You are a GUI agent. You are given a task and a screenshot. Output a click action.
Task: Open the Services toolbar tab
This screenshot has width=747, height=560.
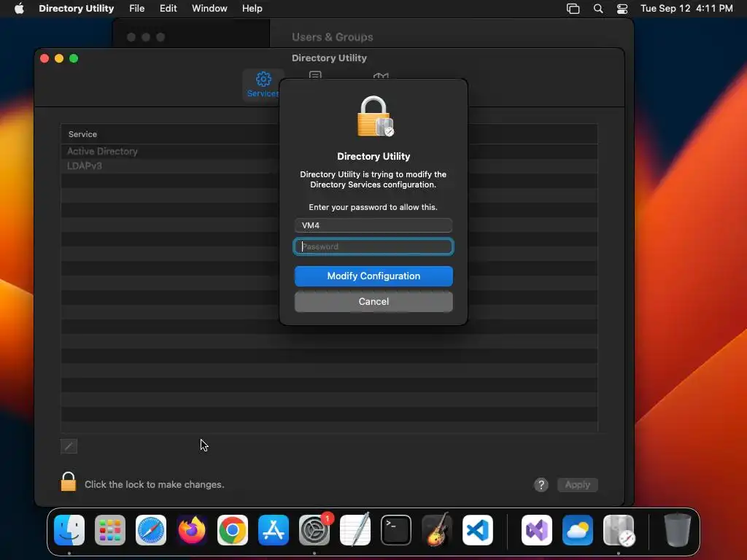263,85
